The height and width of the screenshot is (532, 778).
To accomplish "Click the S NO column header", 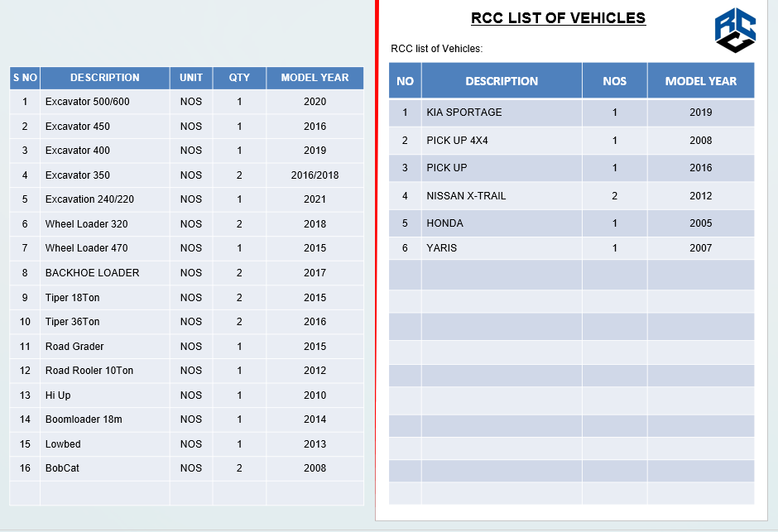I will pyautogui.click(x=25, y=78).
